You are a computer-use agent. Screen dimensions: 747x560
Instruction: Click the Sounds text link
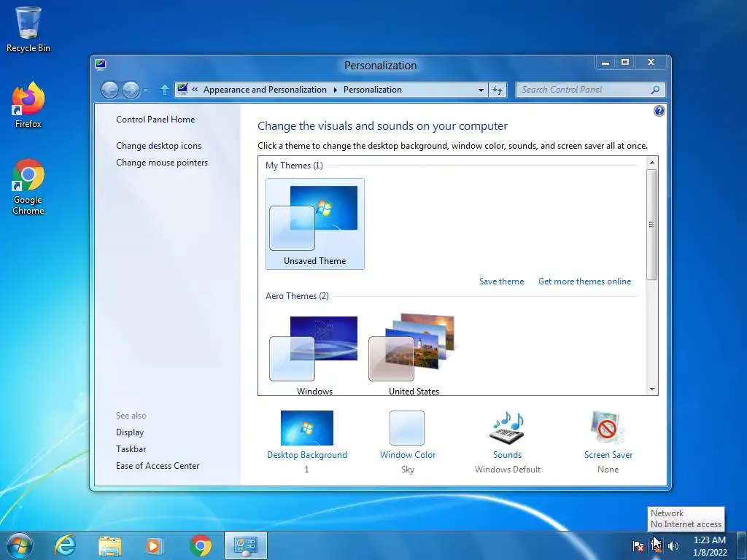[508, 455]
